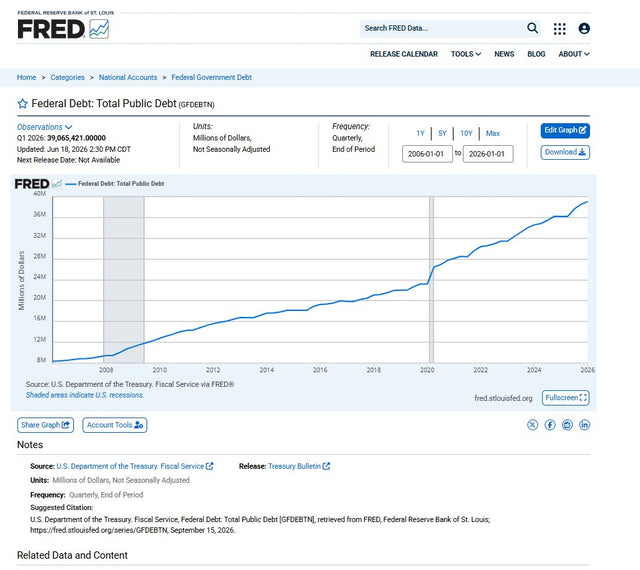640x570 pixels.
Task: Click the FRED logo in the header
Action: (63, 29)
